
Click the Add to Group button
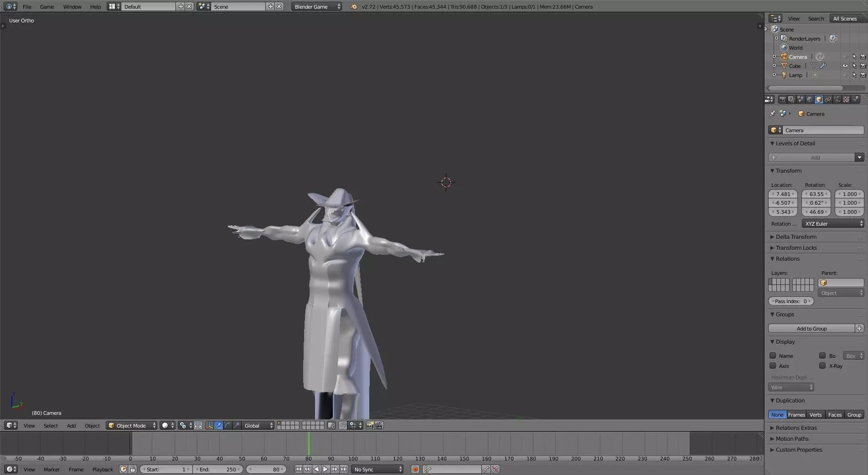(x=811, y=328)
